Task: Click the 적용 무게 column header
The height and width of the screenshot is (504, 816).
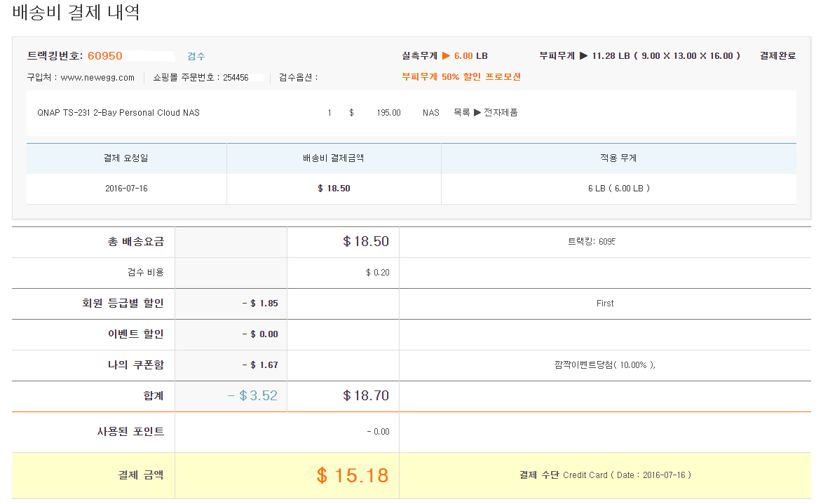Action: [618, 158]
